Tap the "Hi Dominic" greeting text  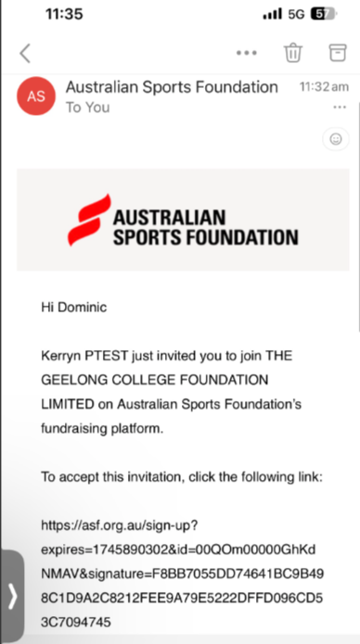[73, 308]
